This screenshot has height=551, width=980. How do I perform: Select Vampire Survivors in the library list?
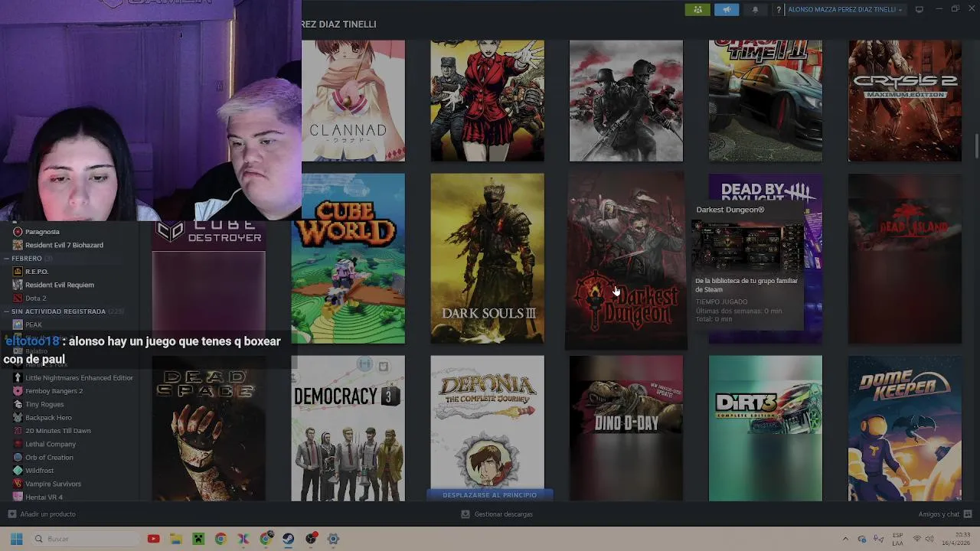(53, 484)
